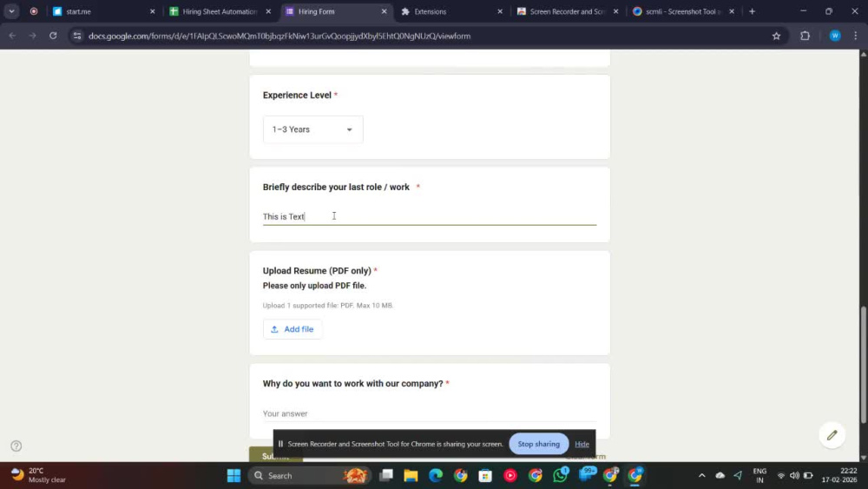Screen dimensions: 868x489
Task: Launch Microsoft Edge from taskbar
Action: [x=436, y=475]
